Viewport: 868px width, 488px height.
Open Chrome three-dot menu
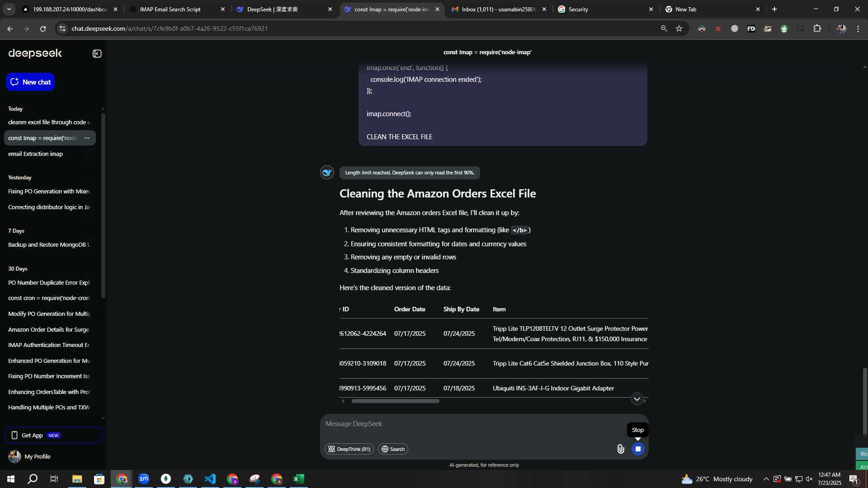[x=858, y=28]
